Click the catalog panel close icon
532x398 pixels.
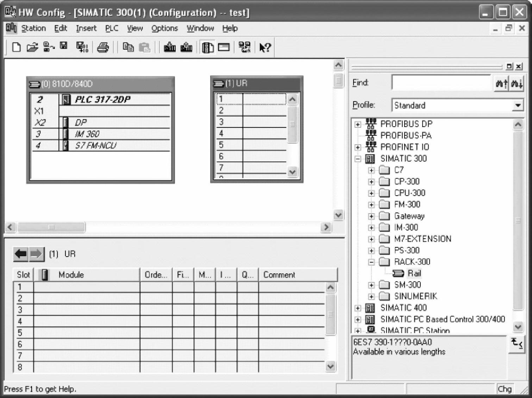coord(519,66)
